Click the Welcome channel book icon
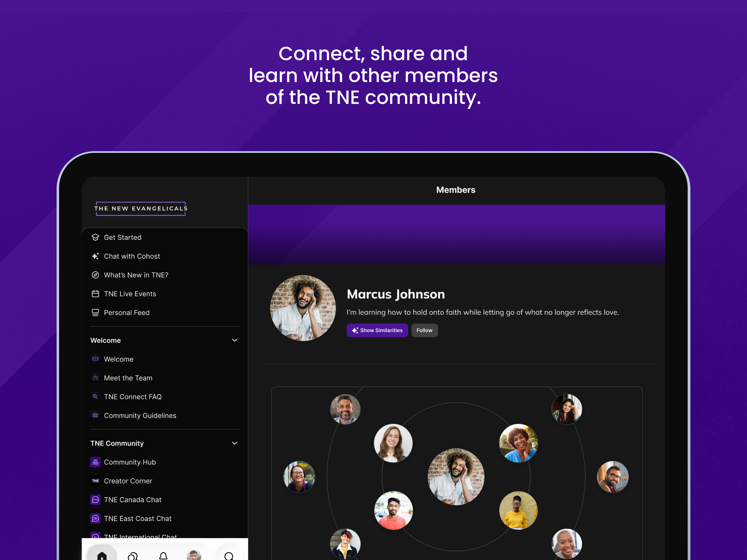747x560 pixels. pyautogui.click(x=95, y=359)
